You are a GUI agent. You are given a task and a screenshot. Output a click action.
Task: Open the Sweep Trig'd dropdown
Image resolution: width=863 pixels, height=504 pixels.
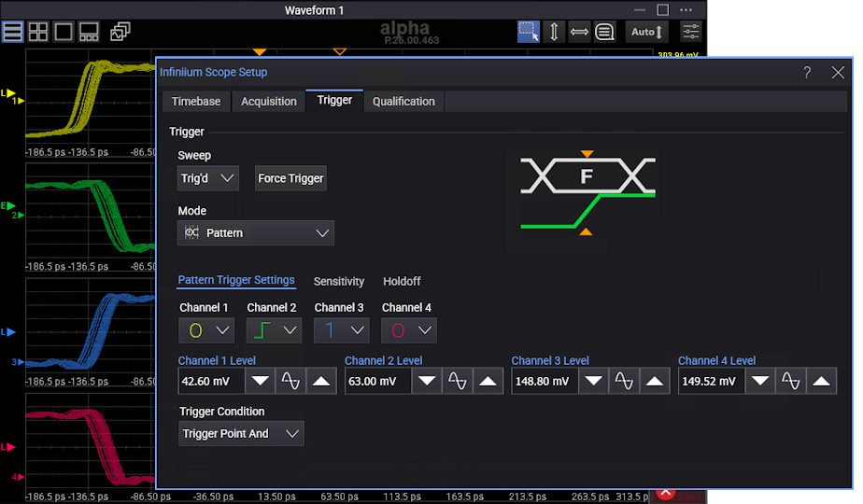(x=208, y=178)
